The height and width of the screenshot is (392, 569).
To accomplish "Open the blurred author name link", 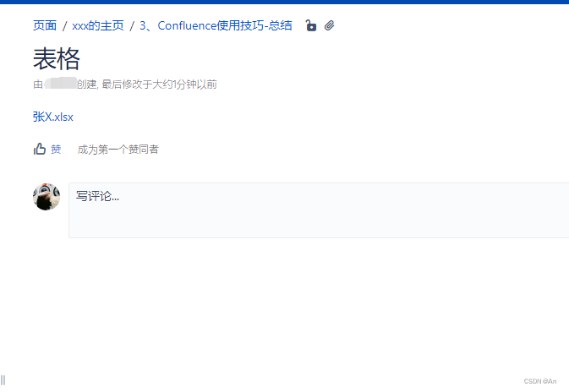I will tap(60, 84).
